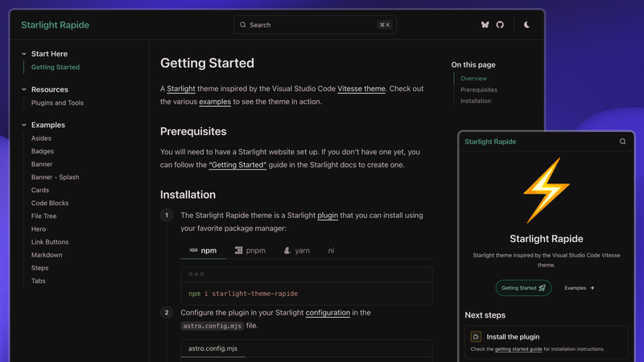Open the Tabs example

(x=38, y=281)
